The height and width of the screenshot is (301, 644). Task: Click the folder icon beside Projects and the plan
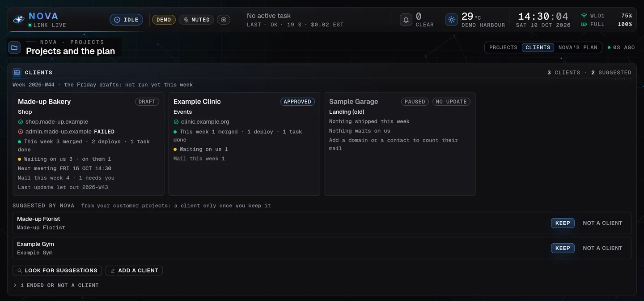(x=14, y=47)
